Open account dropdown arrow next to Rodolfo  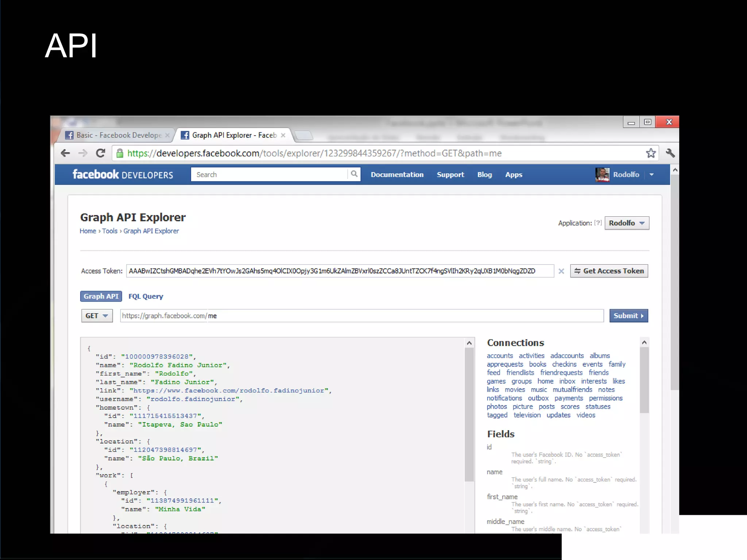click(652, 175)
